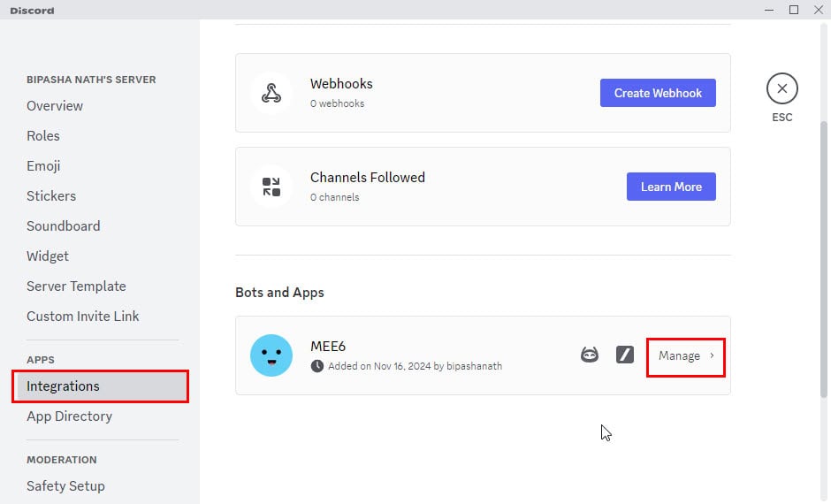Open the App Directory
The width and height of the screenshot is (831, 504).
pos(70,416)
